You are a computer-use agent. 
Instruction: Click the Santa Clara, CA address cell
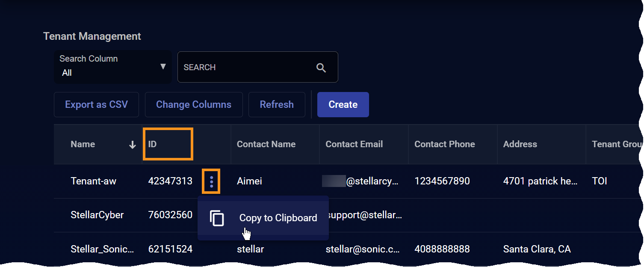pyautogui.click(x=537, y=249)
